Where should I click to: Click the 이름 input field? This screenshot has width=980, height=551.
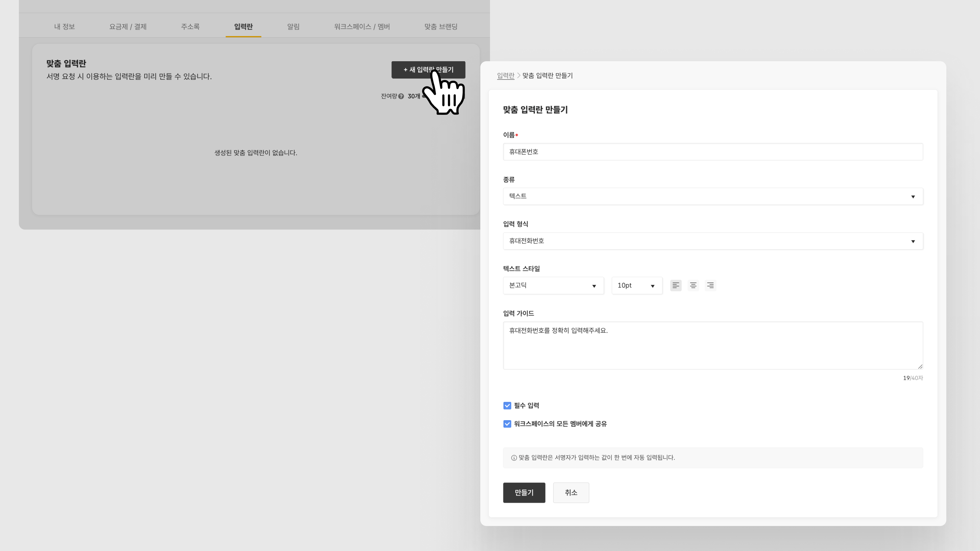713,152
